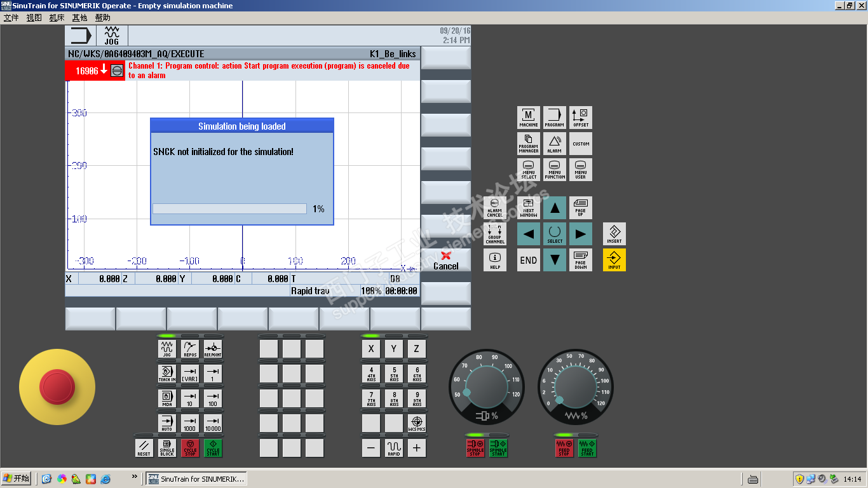Viewport: 868px width, 488px height.
Task: Click the MENU USER key
Action: pyautogui.click(x=581, y=170)
